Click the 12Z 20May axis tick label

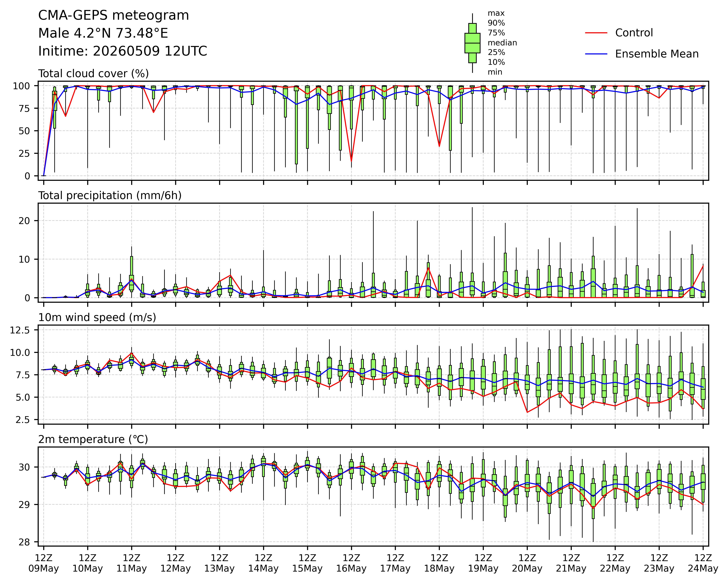(527, 563)
